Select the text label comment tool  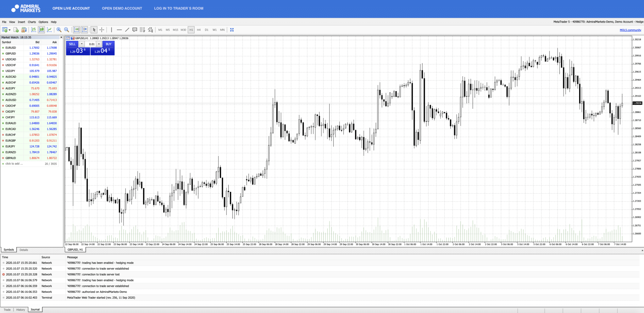coord(135,30)
